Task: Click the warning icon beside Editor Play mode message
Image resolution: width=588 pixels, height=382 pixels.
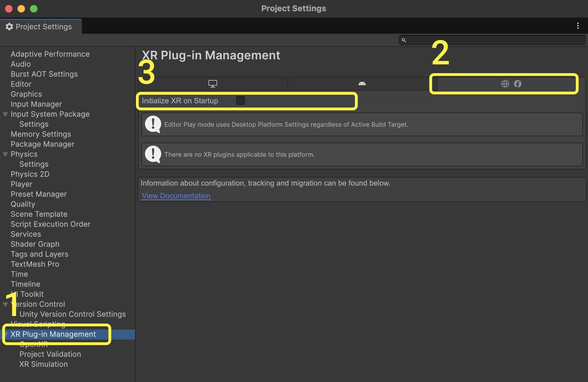Action: point(153,124)
